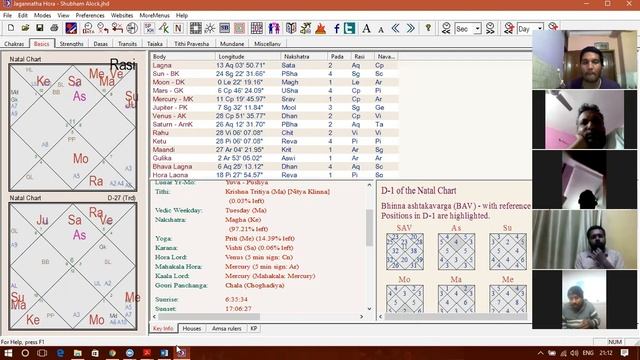The height and width of the screenshot is (360, 640).
Task: Open the couple compatibility icon
Action: click(x=274, y=28)
